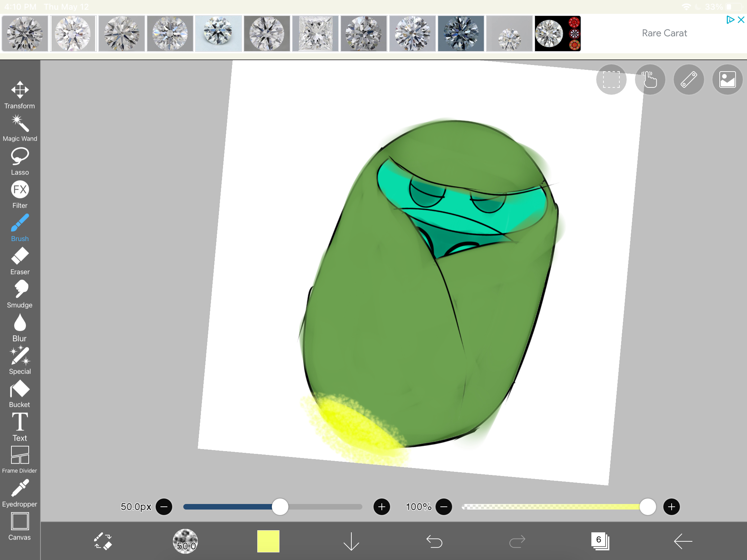This screenshot has width=747, height=560.
Task: Click the brush thickness slider handle
Action: pos(280,507)
